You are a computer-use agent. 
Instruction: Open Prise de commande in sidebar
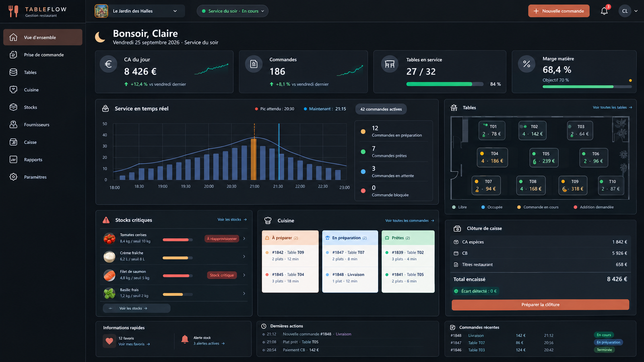tap(43, 55)
